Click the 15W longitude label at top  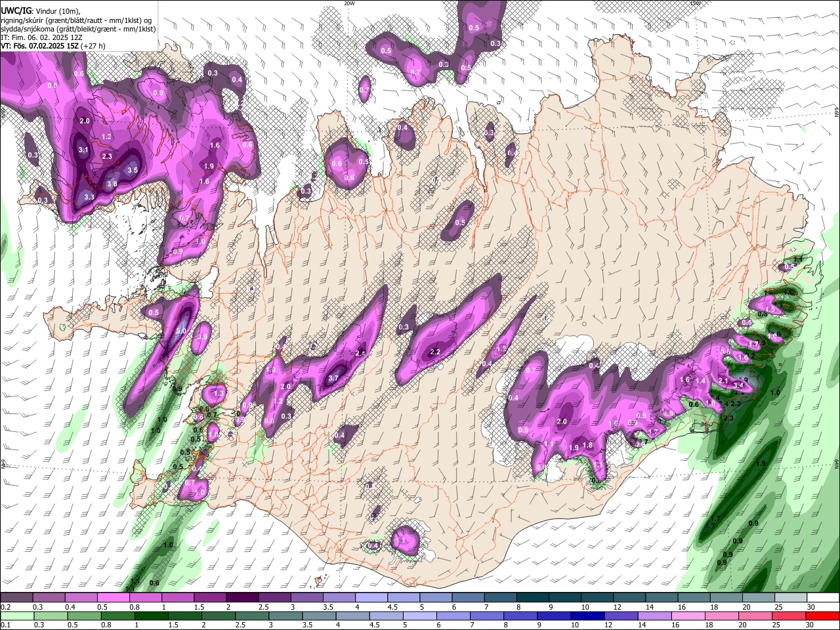tap(696, 3)
